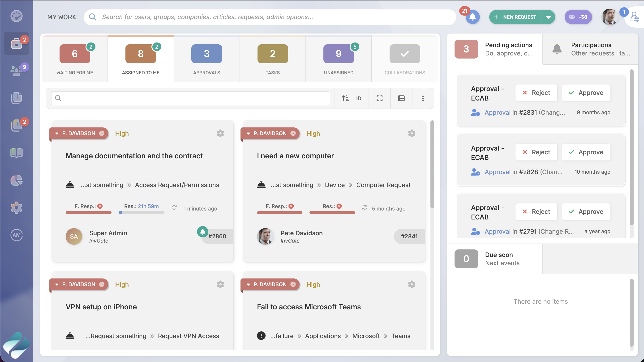The image size is (644, 362).
Task: Toggle settings gear on the VPN setup card
Action: point(220,284)
